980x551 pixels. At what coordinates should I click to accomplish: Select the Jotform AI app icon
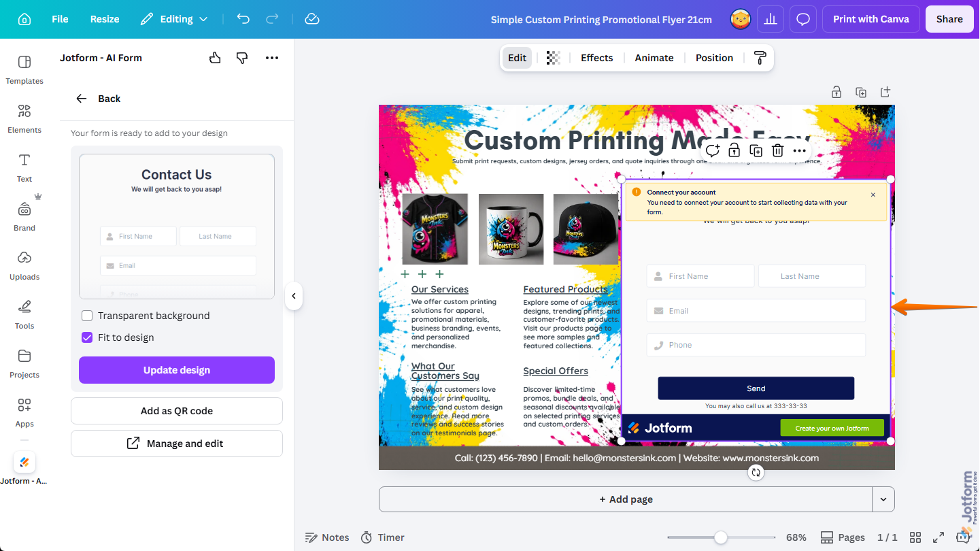[x=24, y=463]
